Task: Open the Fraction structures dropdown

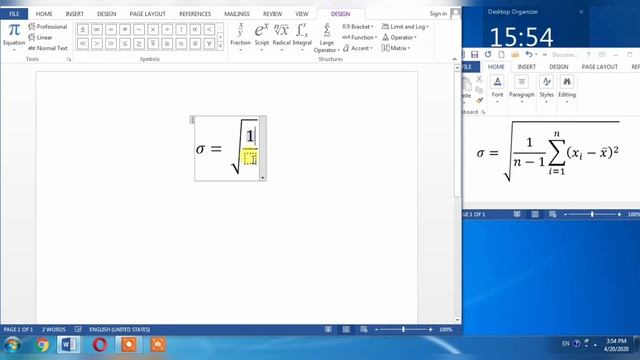Action: click(240, 37)
